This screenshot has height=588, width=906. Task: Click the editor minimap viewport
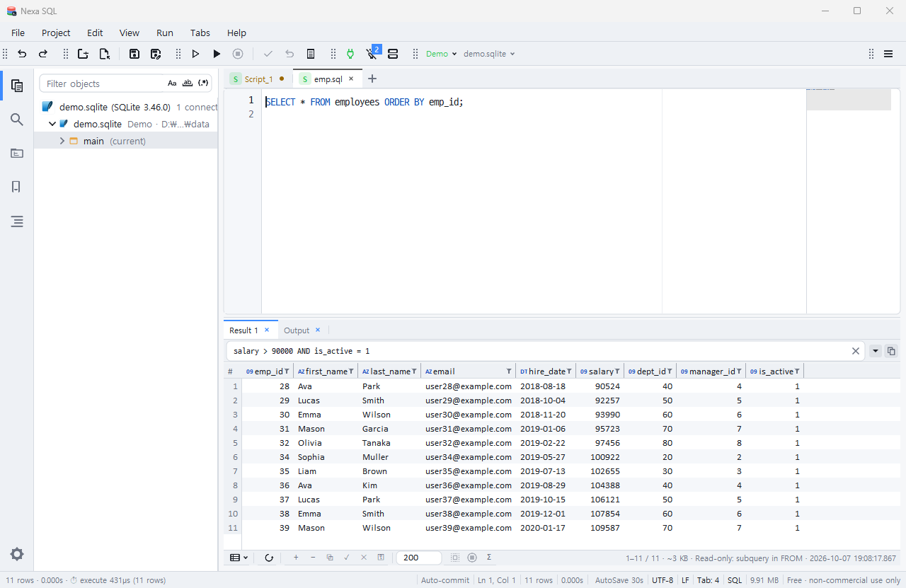[x=849, y=100]
